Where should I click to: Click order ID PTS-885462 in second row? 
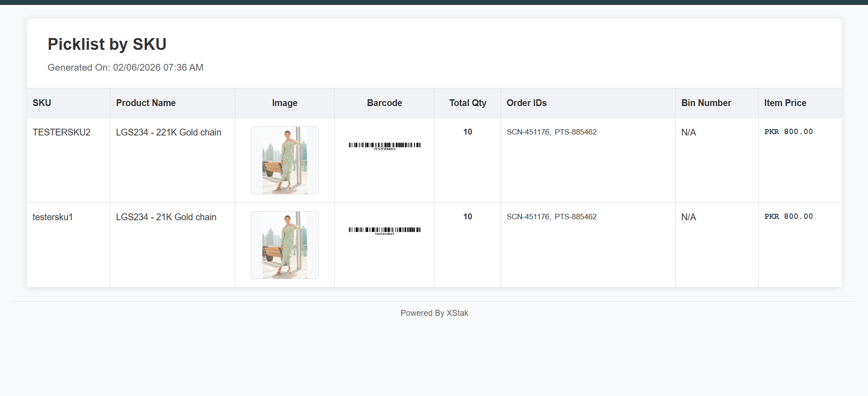576,217
